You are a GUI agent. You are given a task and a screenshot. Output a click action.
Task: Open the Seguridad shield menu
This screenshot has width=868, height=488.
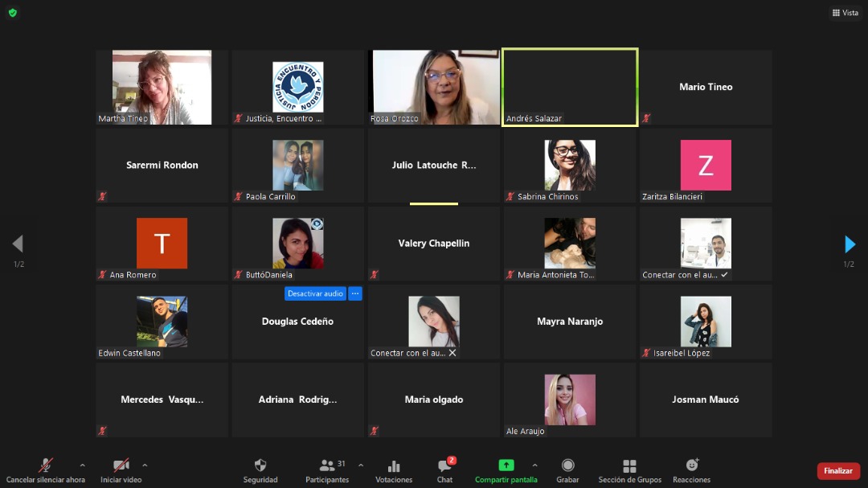tap(260, 471)
